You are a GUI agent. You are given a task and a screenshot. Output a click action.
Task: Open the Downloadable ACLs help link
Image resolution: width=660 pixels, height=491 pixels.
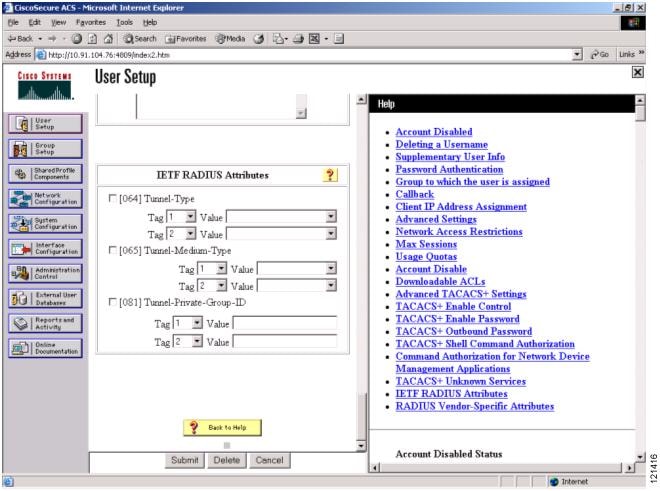[440, 281]
